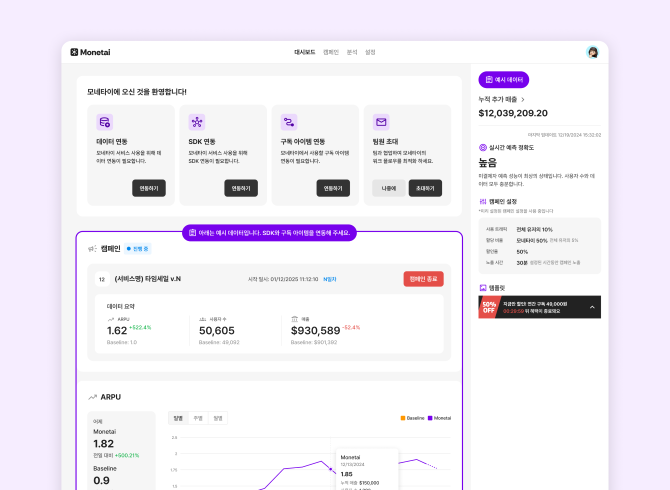Click the purple Monetai legend swatch
Screen dimensions: 670x490
tap(430, 418)
